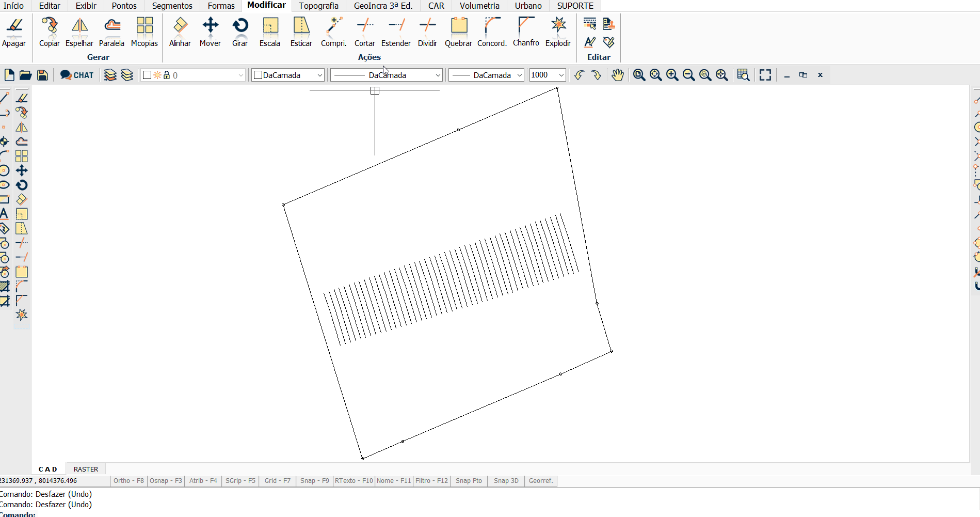Activate the Espelhar mirror tool

[79, 32]
